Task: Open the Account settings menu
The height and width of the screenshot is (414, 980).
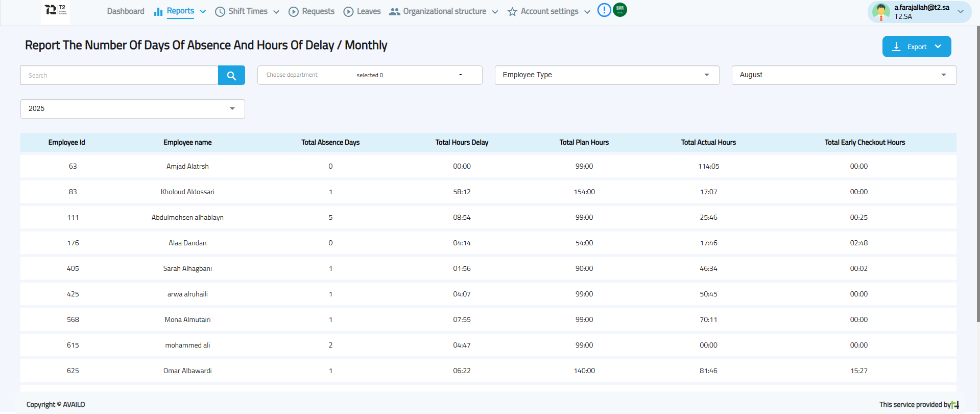Action: [549, 11]
